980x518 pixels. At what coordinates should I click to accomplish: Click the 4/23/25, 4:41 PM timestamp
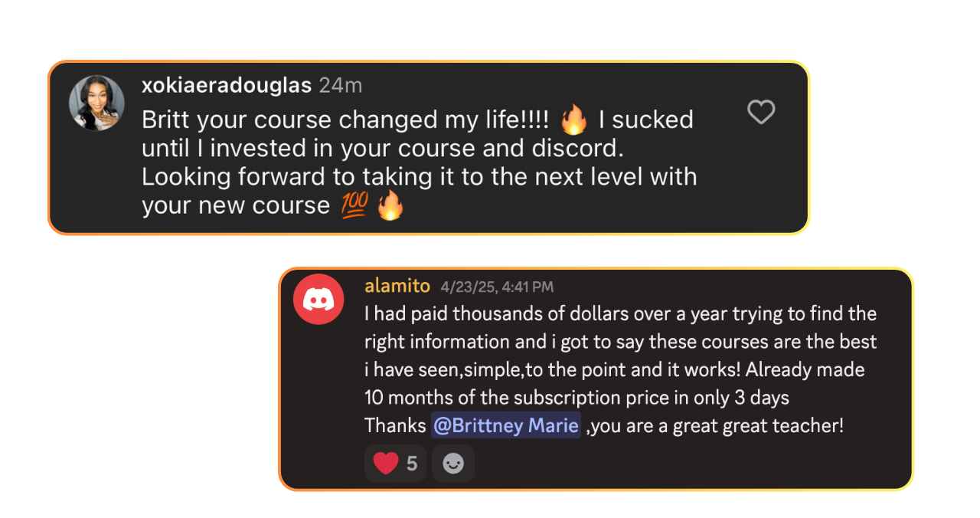[497, 287]
